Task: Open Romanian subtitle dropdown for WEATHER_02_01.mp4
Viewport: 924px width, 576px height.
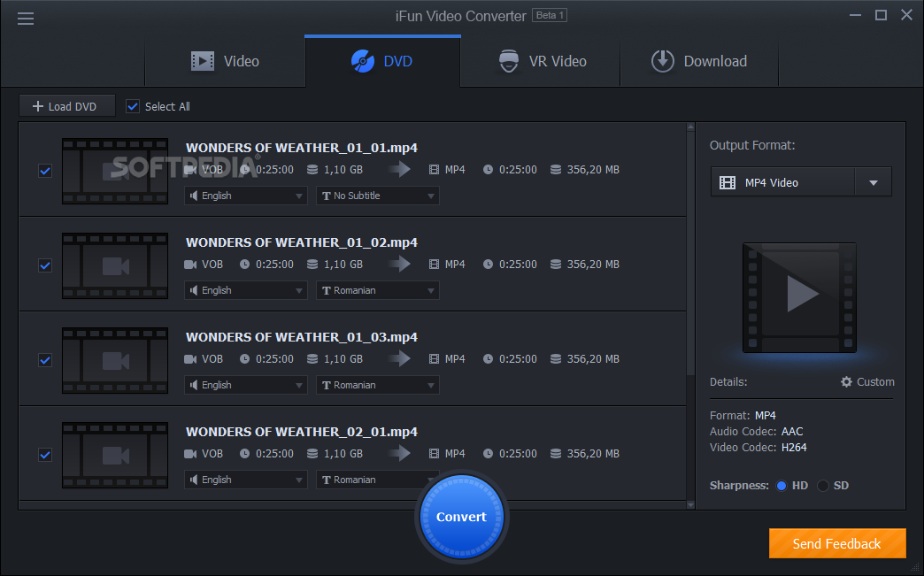Action: click(378, 480)
